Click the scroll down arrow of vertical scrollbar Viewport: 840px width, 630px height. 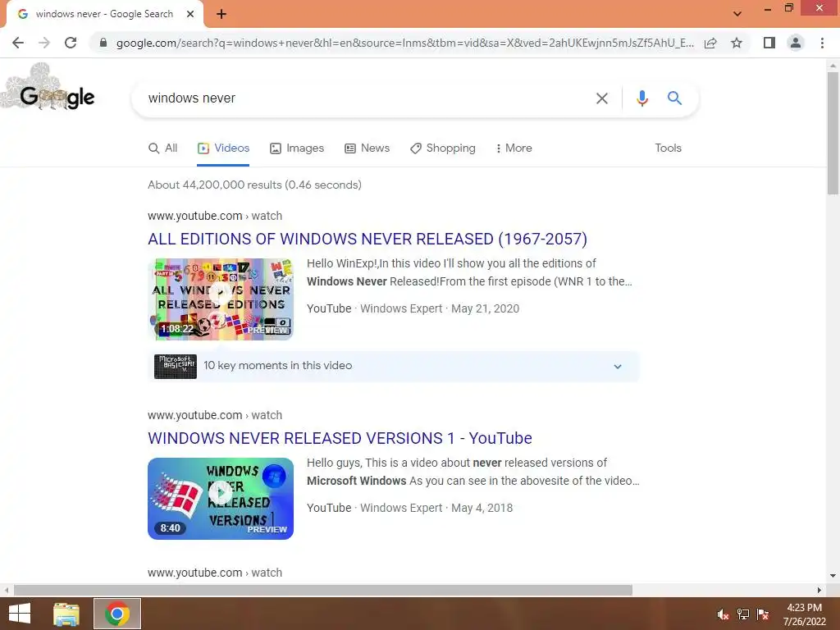833,576
